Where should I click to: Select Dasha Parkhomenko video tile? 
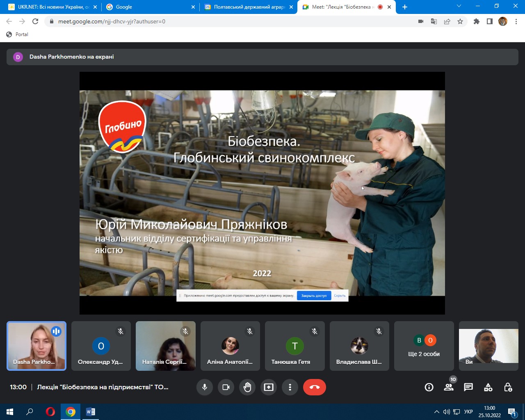[x=37, y=346]
